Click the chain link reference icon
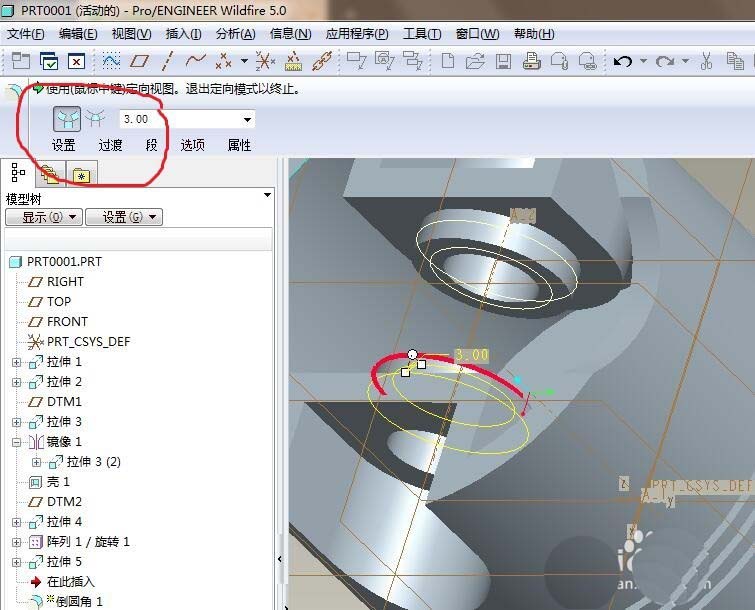The width and height of the screenshot is (755, 610). pos(322,61)
